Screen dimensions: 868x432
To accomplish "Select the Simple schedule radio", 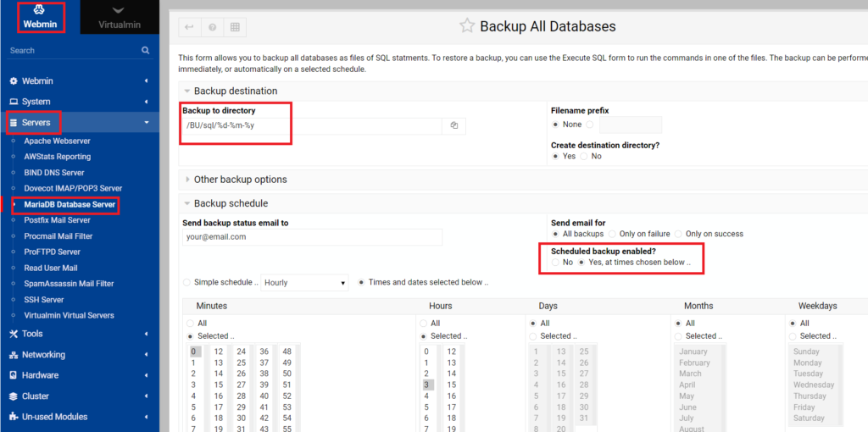I will (186, 282).
